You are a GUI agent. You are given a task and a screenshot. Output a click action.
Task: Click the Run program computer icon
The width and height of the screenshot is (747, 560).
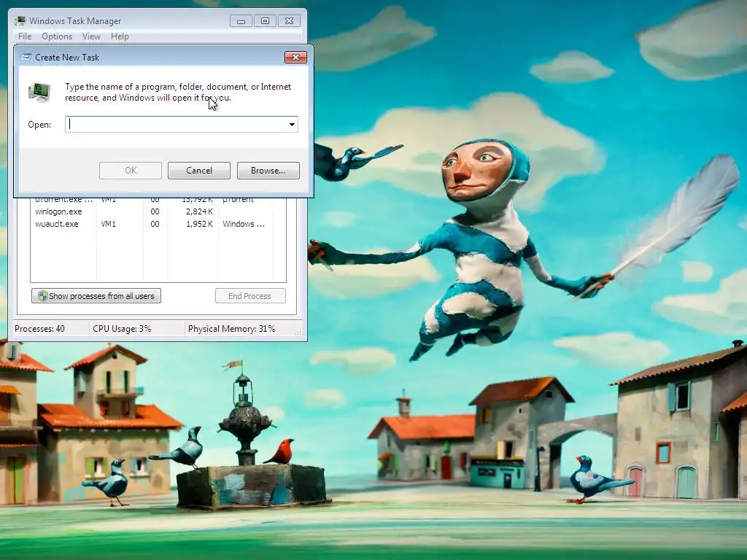click(x=39, y=92)
